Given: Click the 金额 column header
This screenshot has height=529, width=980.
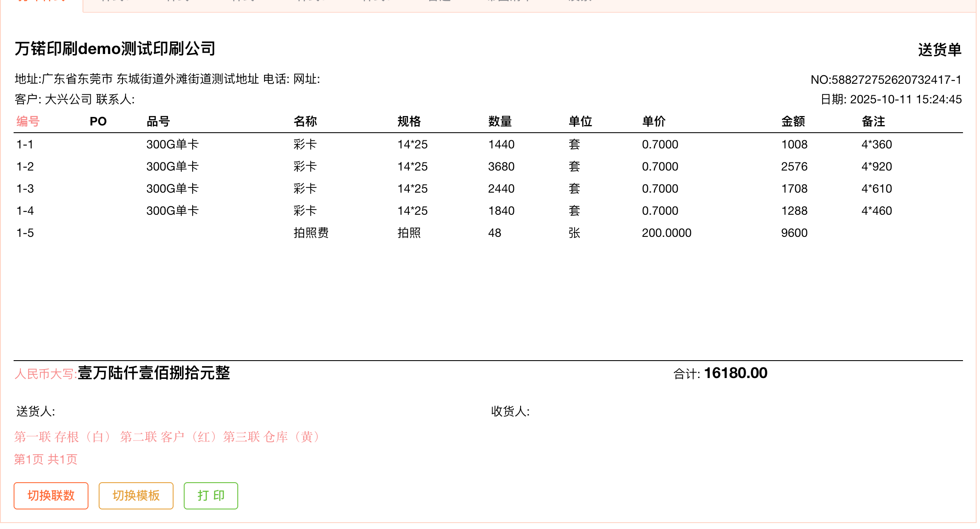Looking at the screenshot, I should click(x=793, y=122).
